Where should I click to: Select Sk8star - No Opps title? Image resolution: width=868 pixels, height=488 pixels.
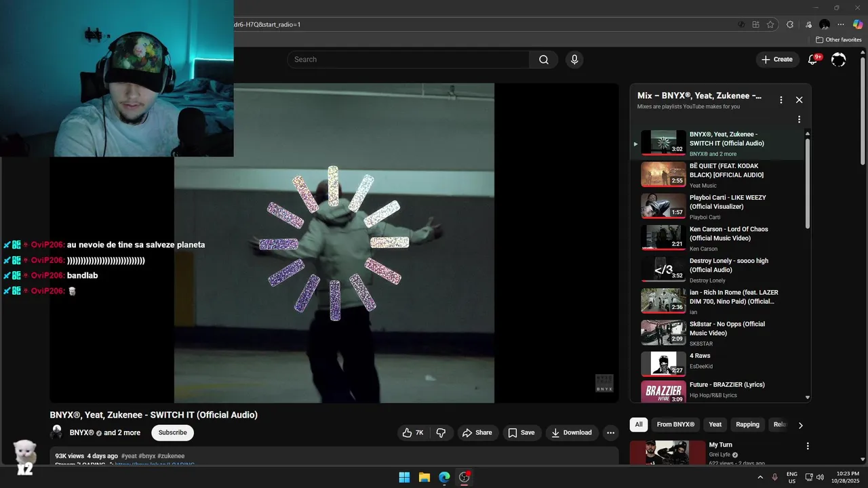727,328
